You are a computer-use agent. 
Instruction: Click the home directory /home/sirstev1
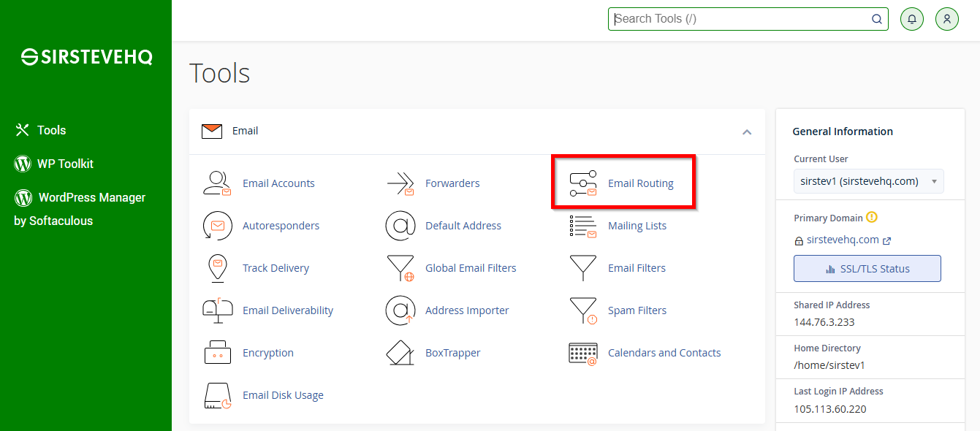tap(829, 365)
